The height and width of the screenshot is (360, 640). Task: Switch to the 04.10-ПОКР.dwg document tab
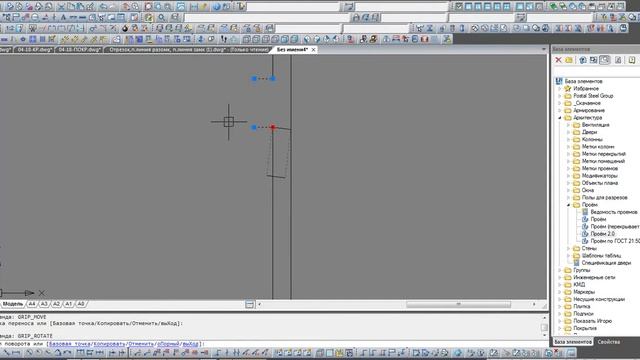click(79, 49)
